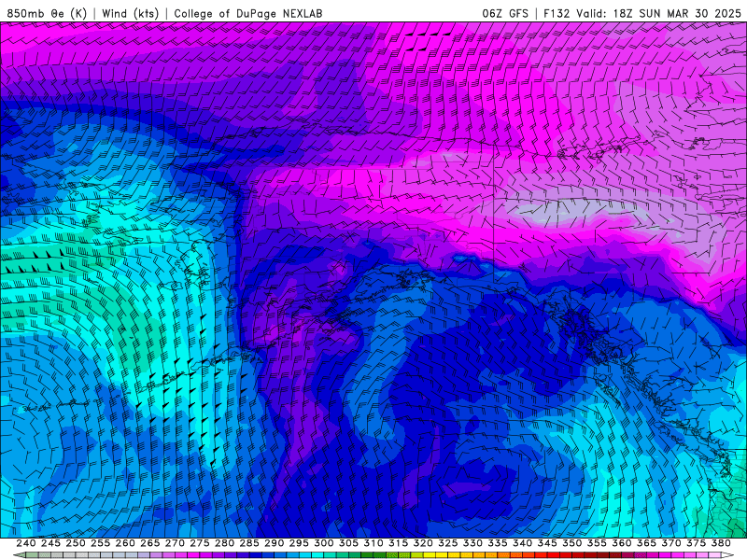Click the "850mb θe (K)" title text
Screen dimensions: 747x560
[47, 13]
